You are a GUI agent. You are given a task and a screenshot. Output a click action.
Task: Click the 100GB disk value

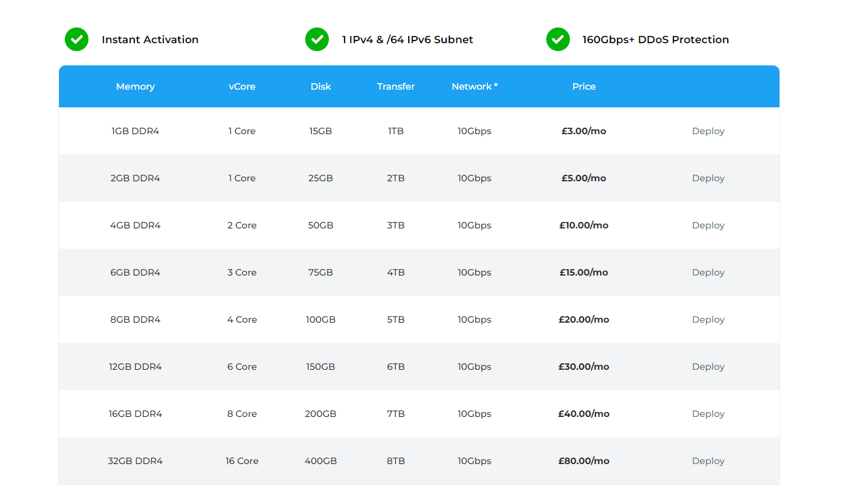tap(321, 319)
